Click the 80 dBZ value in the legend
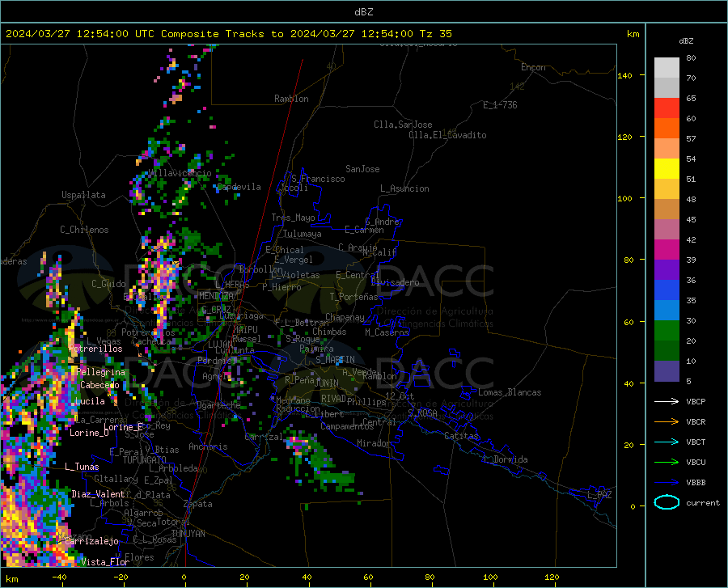728x588 pixels. 691,58
